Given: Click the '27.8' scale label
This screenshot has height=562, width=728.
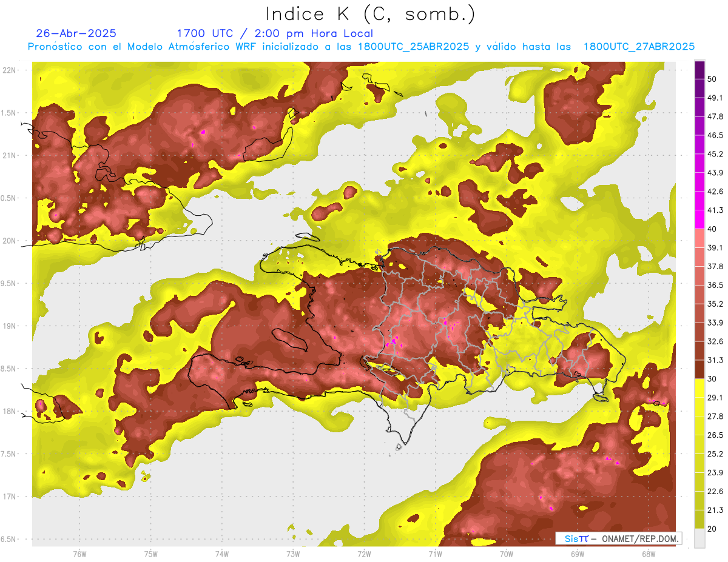Looking at the screenshot, I should point(715,416).
